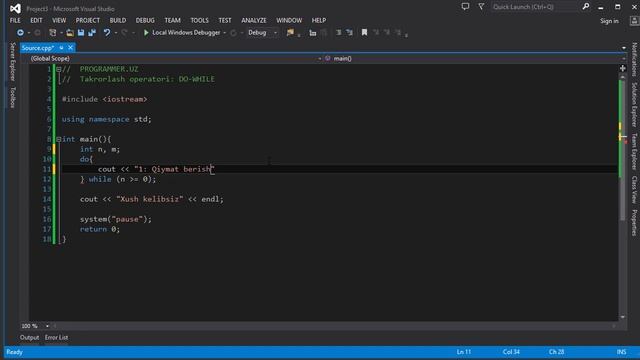Click the INS indicator in the status bar
Viewport: 640px width, 360px height.
click(x=621, y=352)
